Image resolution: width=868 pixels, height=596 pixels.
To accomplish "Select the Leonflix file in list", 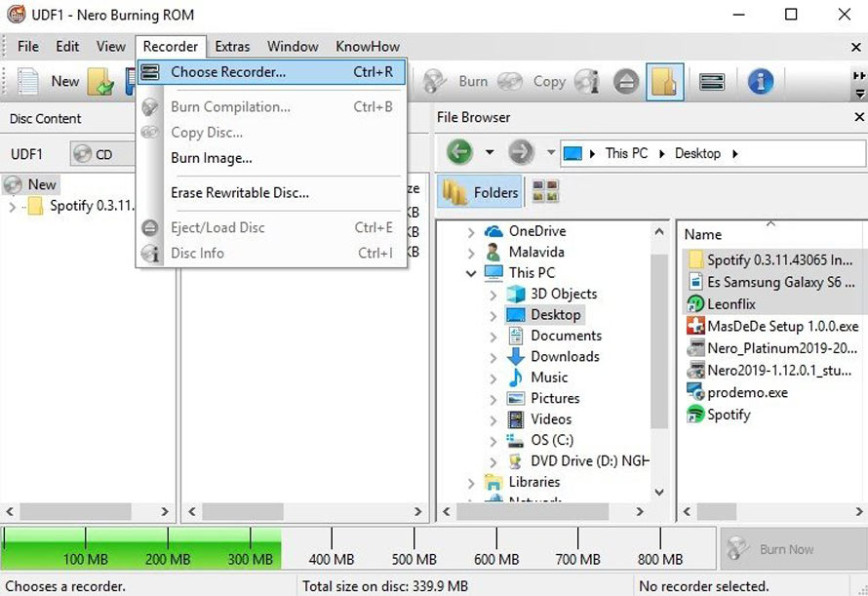I will [731, 304].
